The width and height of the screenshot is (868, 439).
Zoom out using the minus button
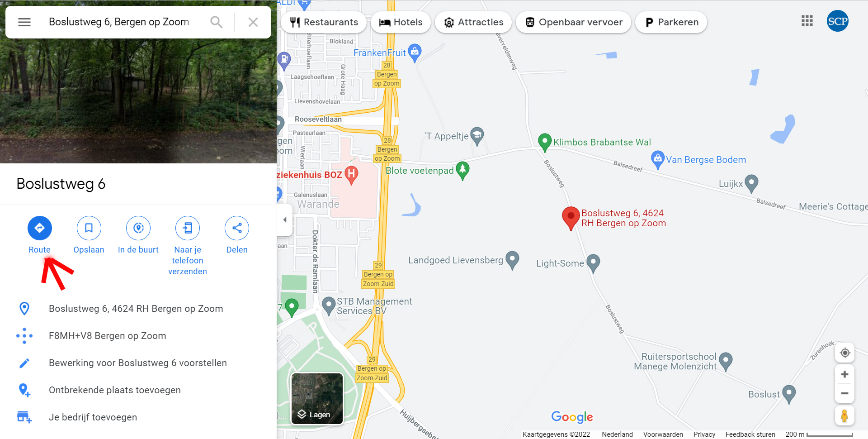[844, 393]
